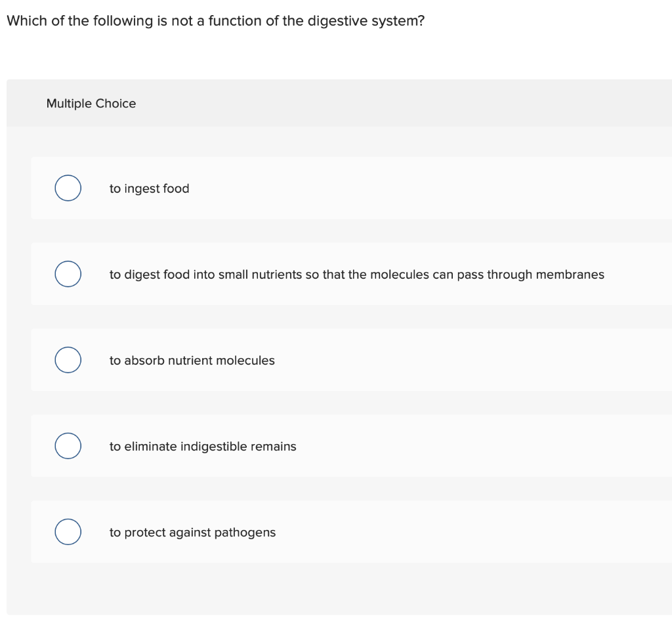Click the question text about digestive system
This screenshot has height=631, width=672.
coord(215,20)
